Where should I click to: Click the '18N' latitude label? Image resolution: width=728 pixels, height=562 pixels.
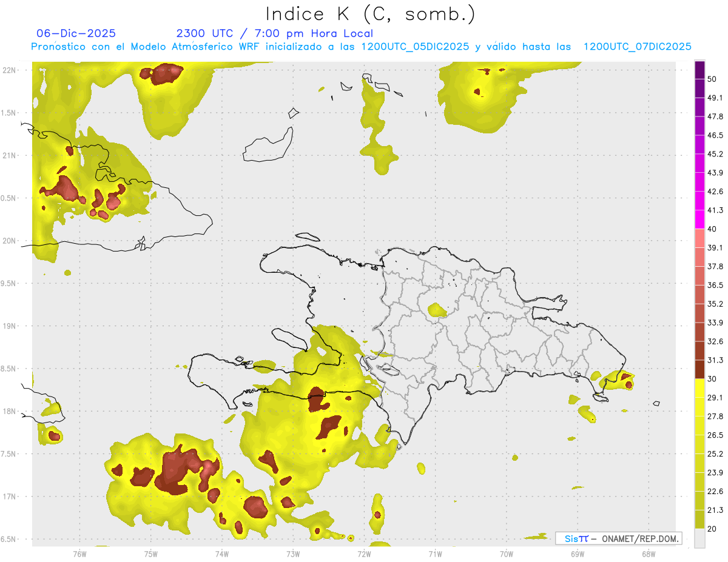pyautogui.click(x=10, y=412)
